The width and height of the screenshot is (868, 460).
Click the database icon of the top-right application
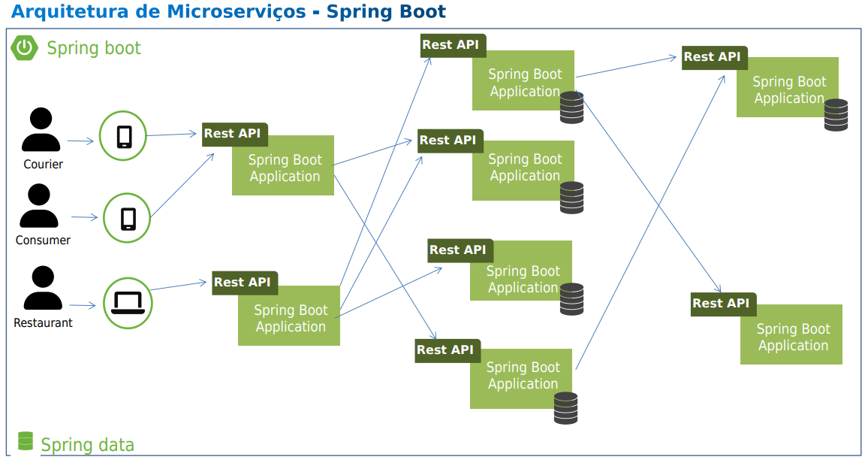(836, 115)
